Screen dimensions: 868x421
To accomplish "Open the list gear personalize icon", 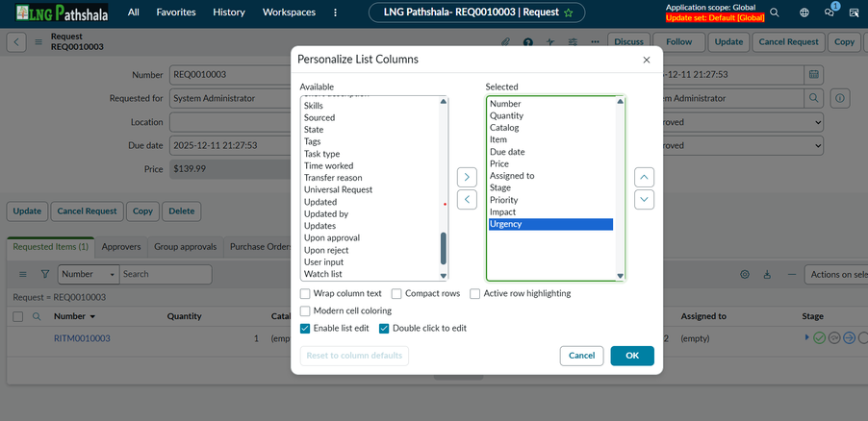I will coord(745,274).
